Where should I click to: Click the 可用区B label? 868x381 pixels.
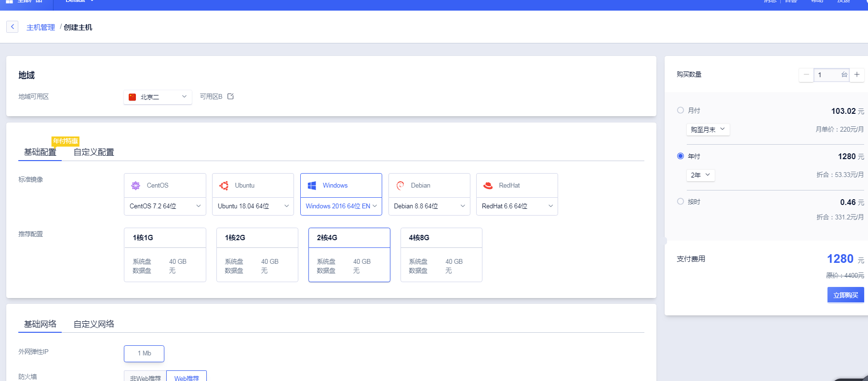211,96
